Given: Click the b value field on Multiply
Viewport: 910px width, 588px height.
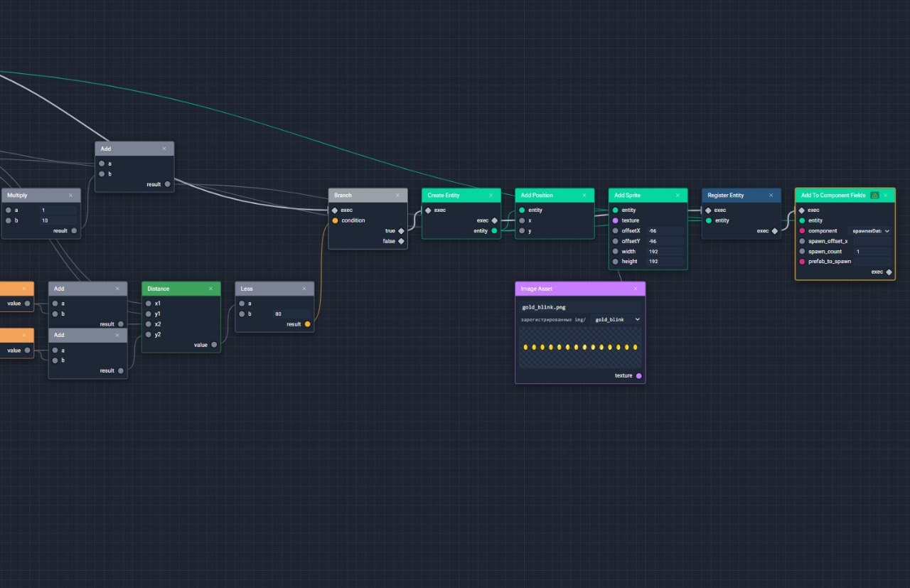Looking at the screenshot, I should (58, 220).
